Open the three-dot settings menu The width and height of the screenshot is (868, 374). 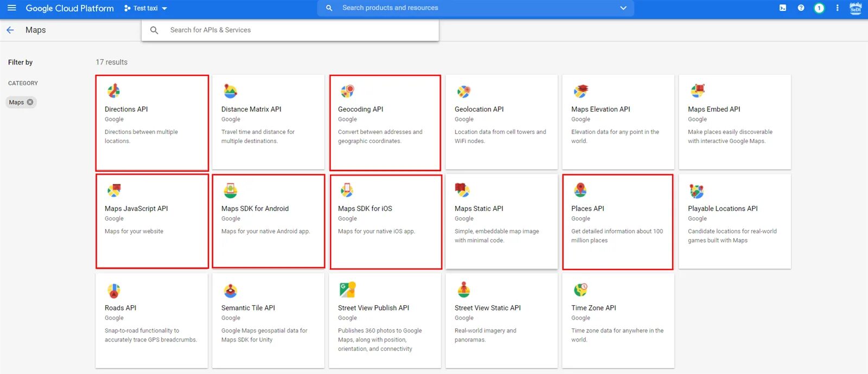(837, 8)
